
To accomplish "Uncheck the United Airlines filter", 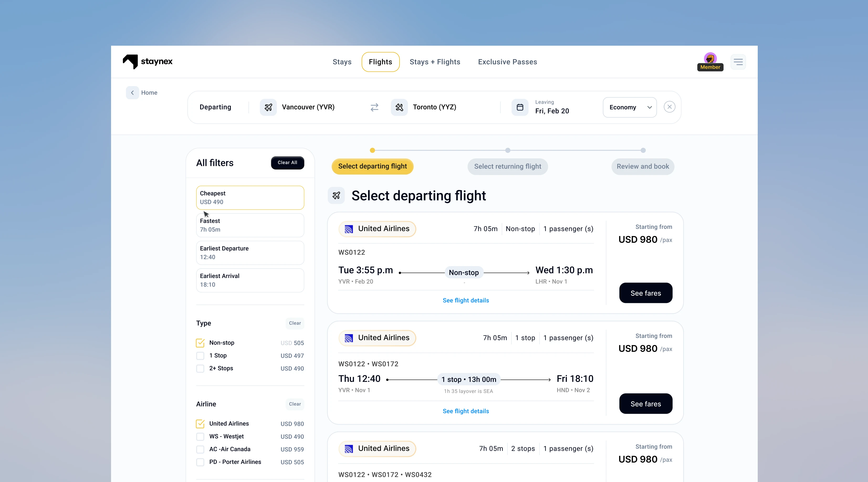I will 200,424.
